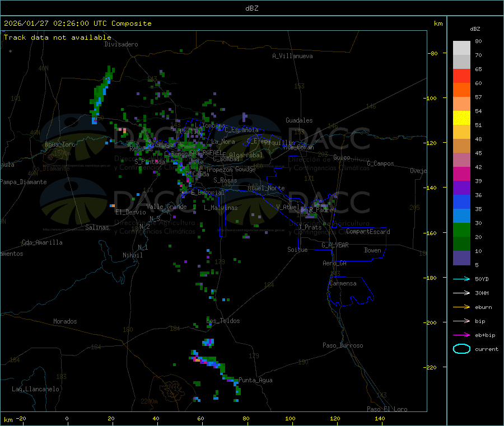Click the 5 dBZ slate violet swatch
Image resolution: width=504 pixels, height=426 pixels.
pos(461,258)
